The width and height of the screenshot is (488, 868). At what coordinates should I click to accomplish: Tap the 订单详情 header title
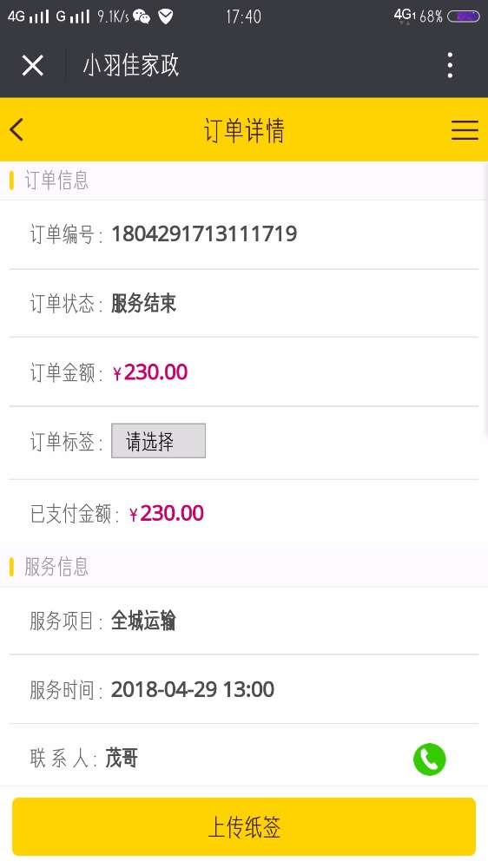point(244,131)
